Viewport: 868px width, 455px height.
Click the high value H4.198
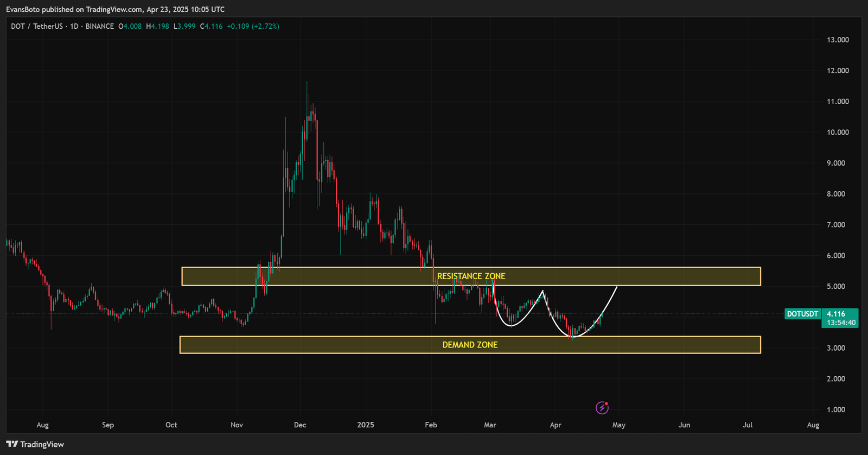pos(158,26)
